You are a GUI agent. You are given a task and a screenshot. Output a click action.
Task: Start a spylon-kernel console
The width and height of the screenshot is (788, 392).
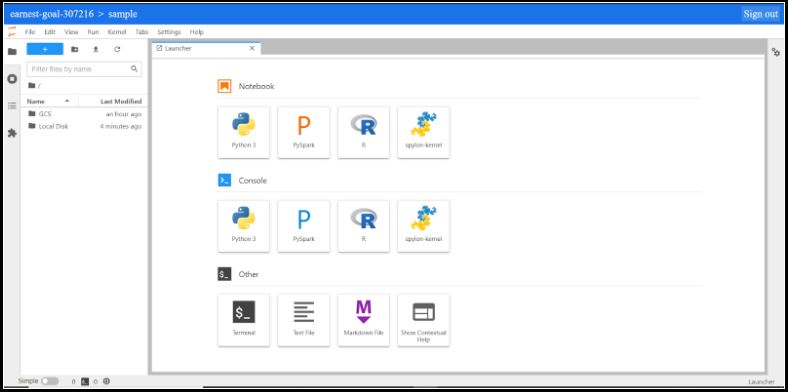(x=424, y=226)
